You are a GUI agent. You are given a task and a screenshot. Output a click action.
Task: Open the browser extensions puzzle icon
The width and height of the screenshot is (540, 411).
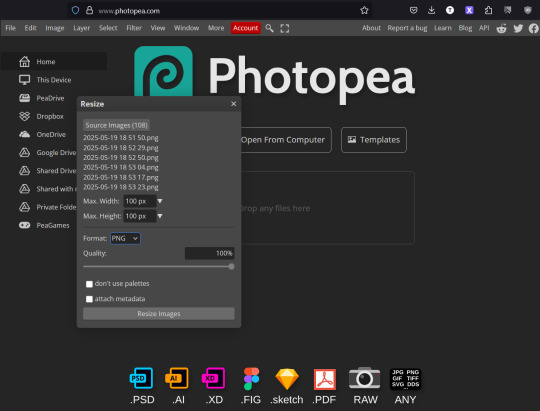[x=488, y=10]
